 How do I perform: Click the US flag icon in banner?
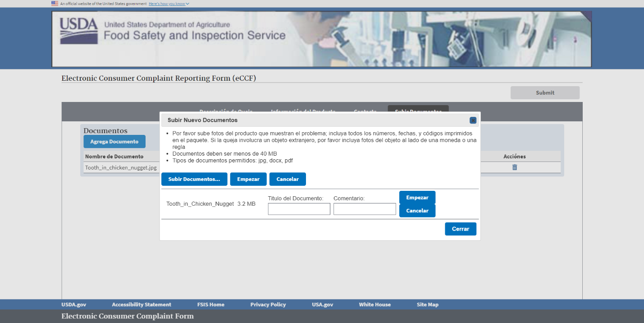[55, 4]
